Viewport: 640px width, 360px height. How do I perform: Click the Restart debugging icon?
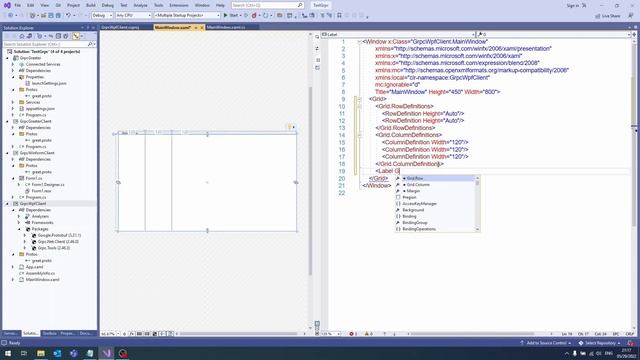coord(266,16)
